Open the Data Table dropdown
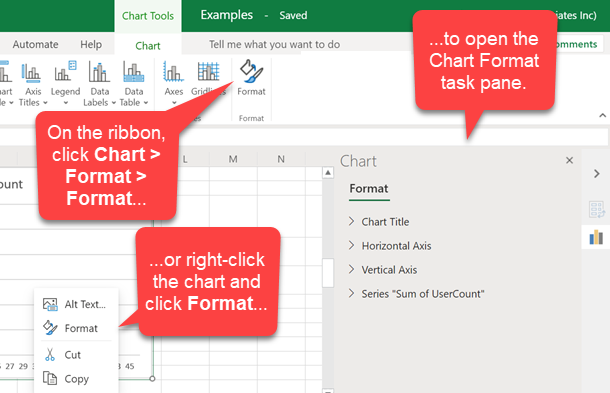Viewport: 610px width, 393px height. 134,84
